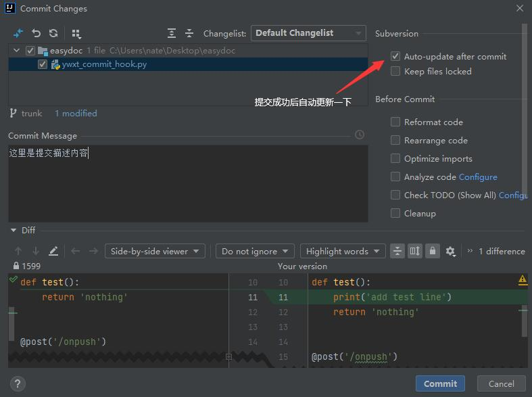Open the Analyze code Configure link
Viewport: 532px width, 397px height.
pos(478,177)
